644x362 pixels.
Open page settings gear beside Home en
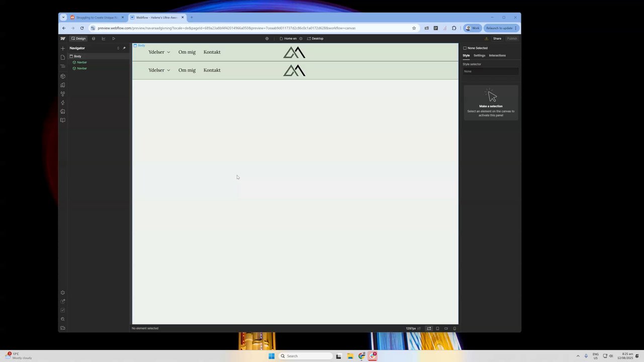click(x=301, y=38)
